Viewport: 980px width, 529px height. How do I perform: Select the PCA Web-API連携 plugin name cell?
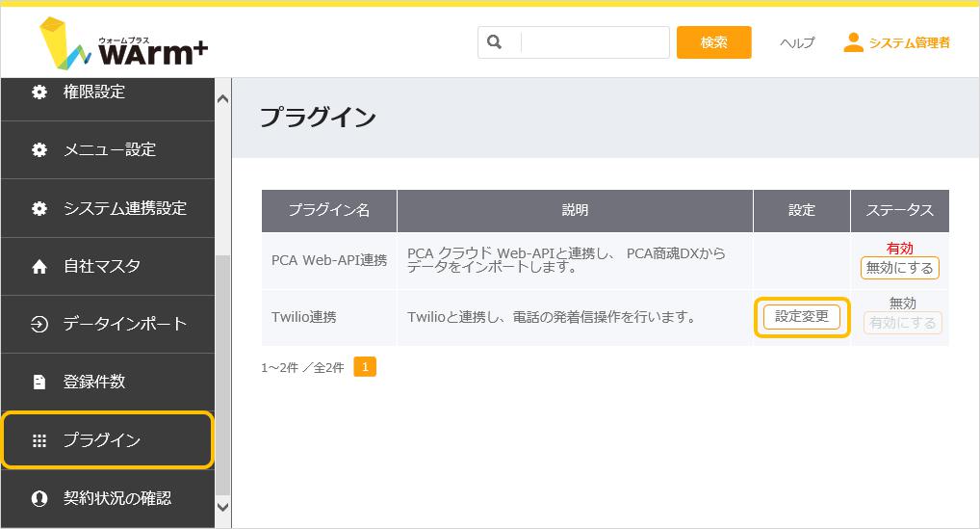(x=329, y=261)
